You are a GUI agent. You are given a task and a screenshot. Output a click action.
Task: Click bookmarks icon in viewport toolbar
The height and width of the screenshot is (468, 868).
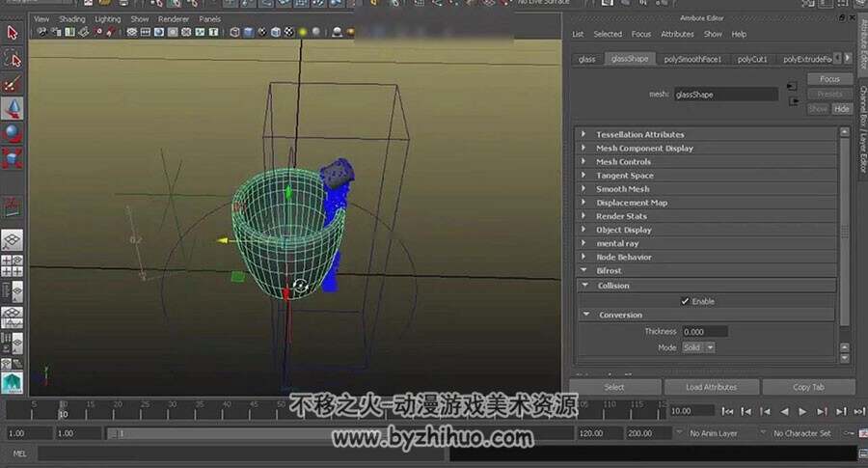pyautogui.click(x=69, y=32)
